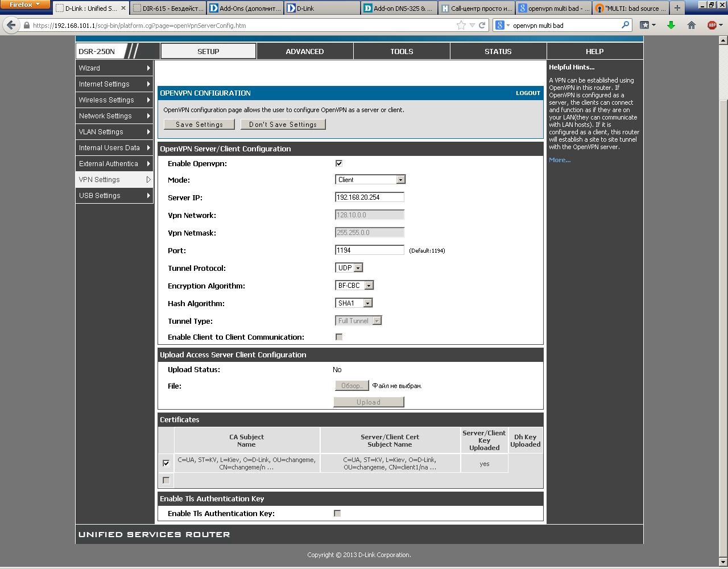Open the Tunnel Protocol UDP dropdown
The height and width of the screenshot is (569, 728).
tap(349, 268)
